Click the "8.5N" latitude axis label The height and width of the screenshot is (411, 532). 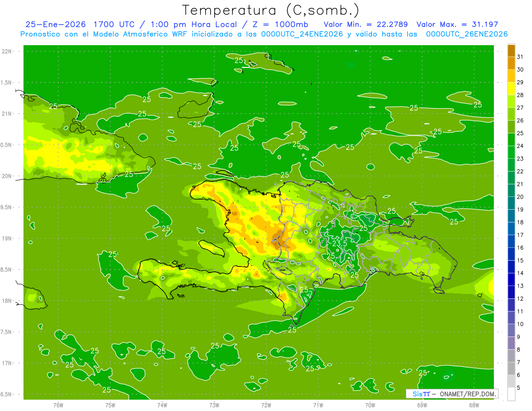pyautogui.click(x=7, y=270)
